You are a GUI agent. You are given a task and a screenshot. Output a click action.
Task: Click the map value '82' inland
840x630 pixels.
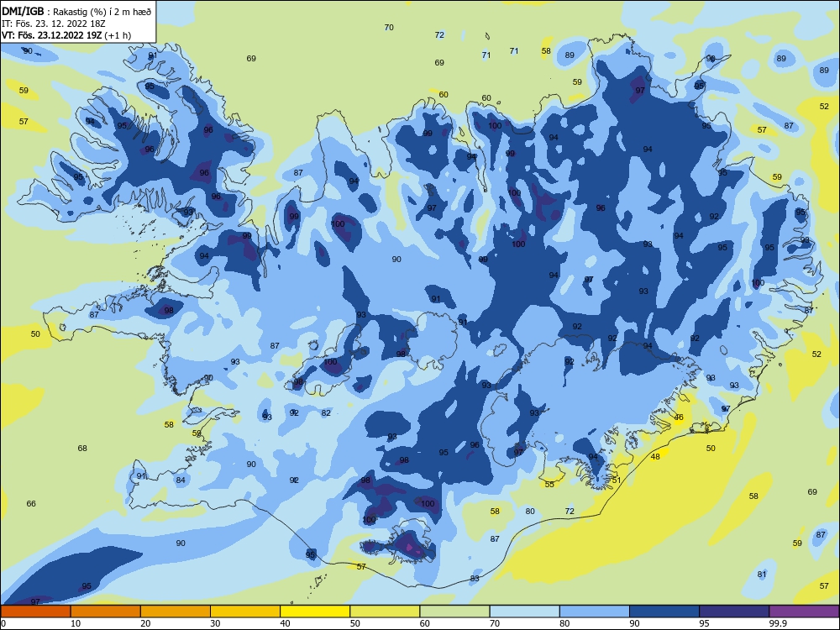326,413
